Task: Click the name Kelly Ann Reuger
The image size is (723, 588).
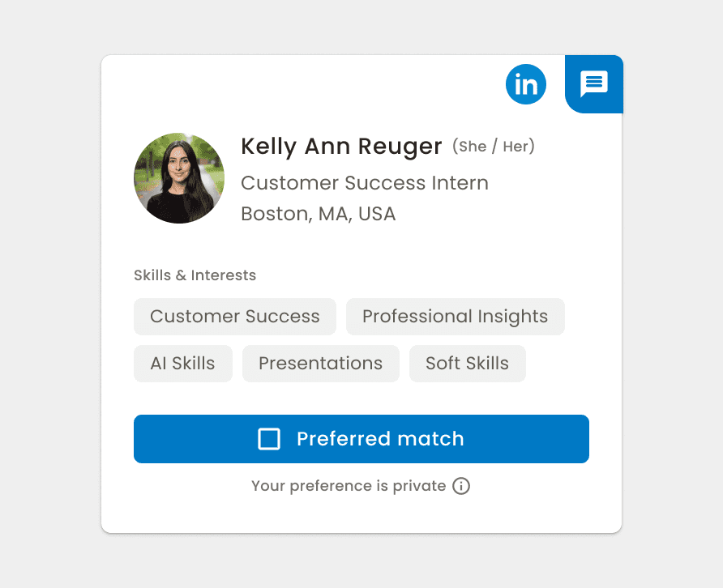Action: click(x=341, y=147)
